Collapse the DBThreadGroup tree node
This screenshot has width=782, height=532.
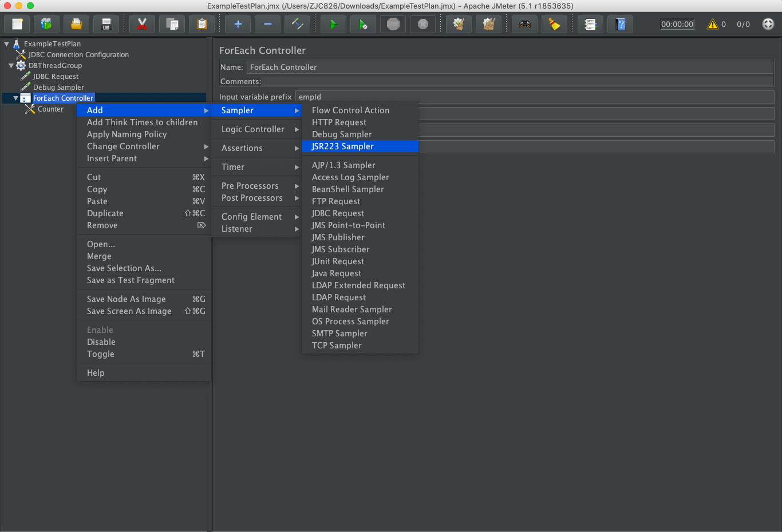(x=11, y=65)
